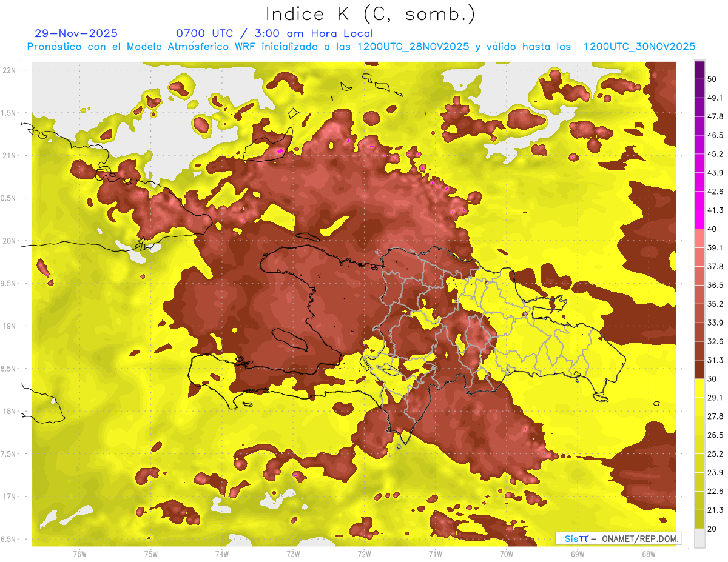Click the "72W" longitude label
Viewport: 728px width, 562px height.
pos(364,554)
